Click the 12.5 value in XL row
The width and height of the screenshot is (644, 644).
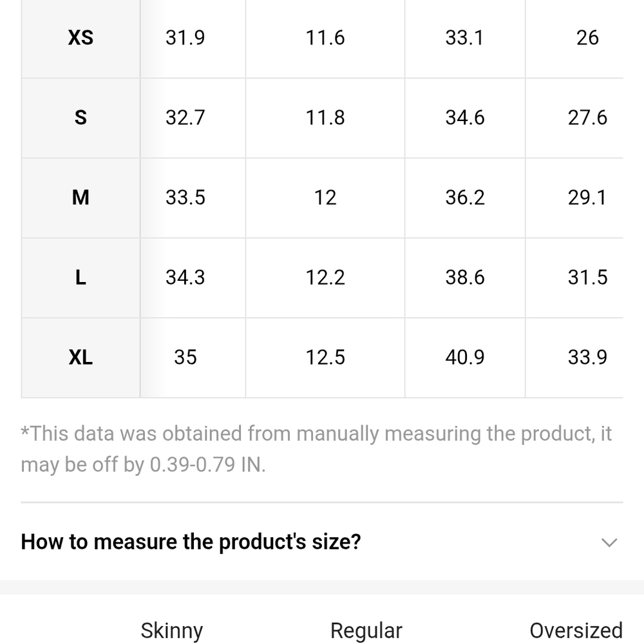coord(325,357)
